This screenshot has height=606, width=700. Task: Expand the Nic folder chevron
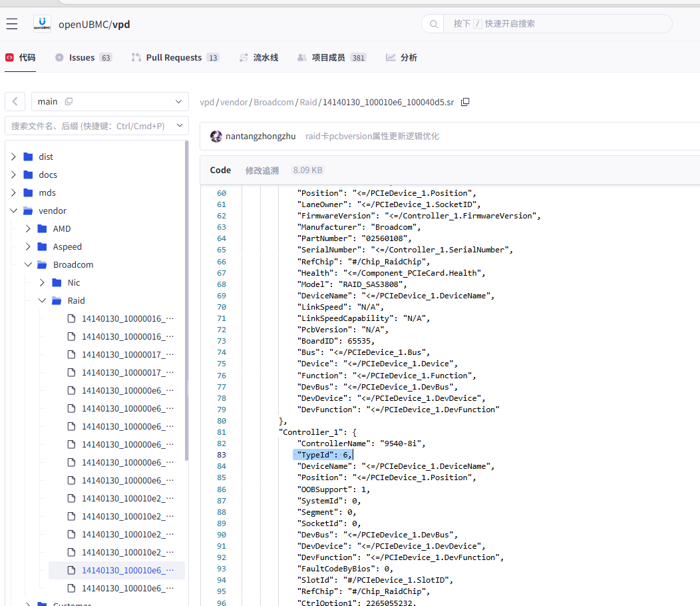pyautogui.click(x=42, y=283)
